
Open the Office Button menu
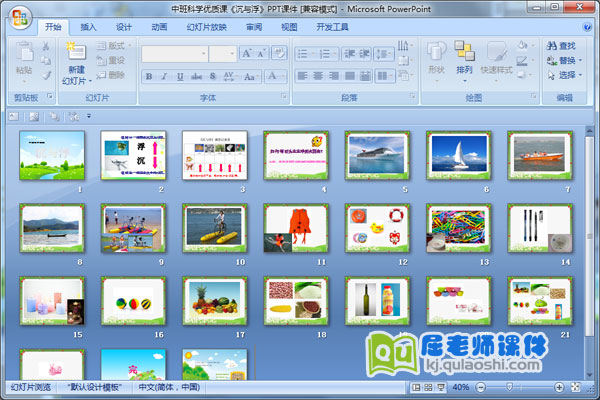click(x=20, y=18)
